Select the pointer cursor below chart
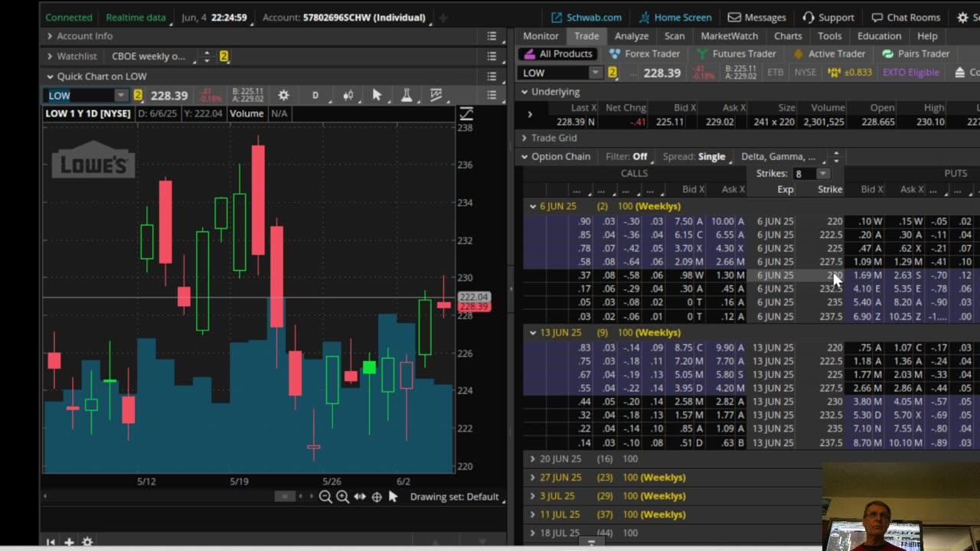This screenshot has height=551, width=980. 393,497
